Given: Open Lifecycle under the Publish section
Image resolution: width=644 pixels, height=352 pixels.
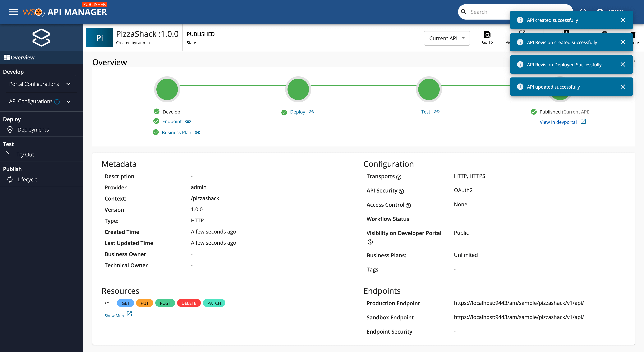Looking at the screenshot, I should (x=27, y=179).
